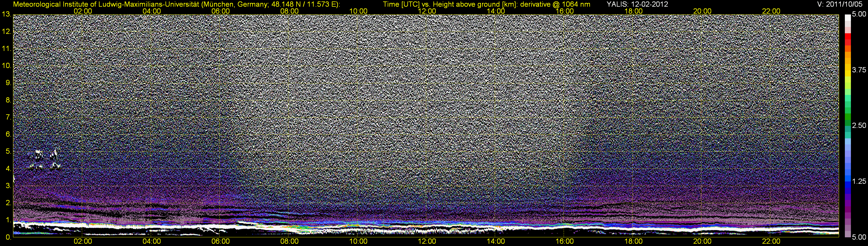Click the 3. km height axis label
The image size is (868, 246).
coord(8,186)
